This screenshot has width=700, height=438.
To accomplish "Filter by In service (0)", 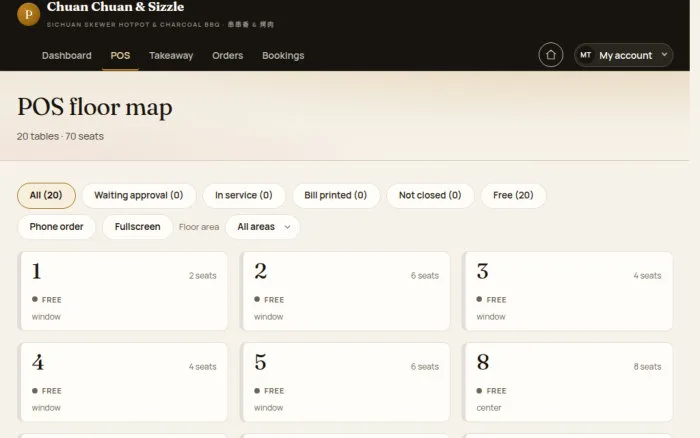I will [243, 195].
